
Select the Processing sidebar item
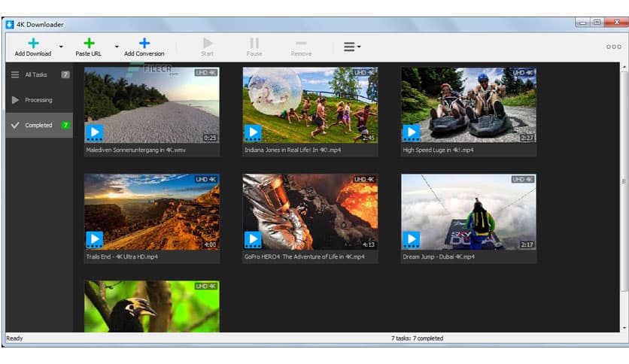pyautogui.click(x=39, y=100)
